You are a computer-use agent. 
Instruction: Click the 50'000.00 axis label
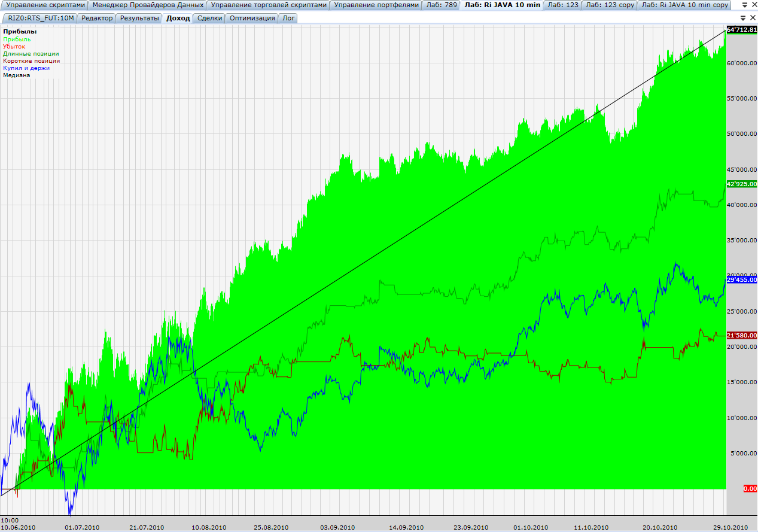[x=742, y=134]
